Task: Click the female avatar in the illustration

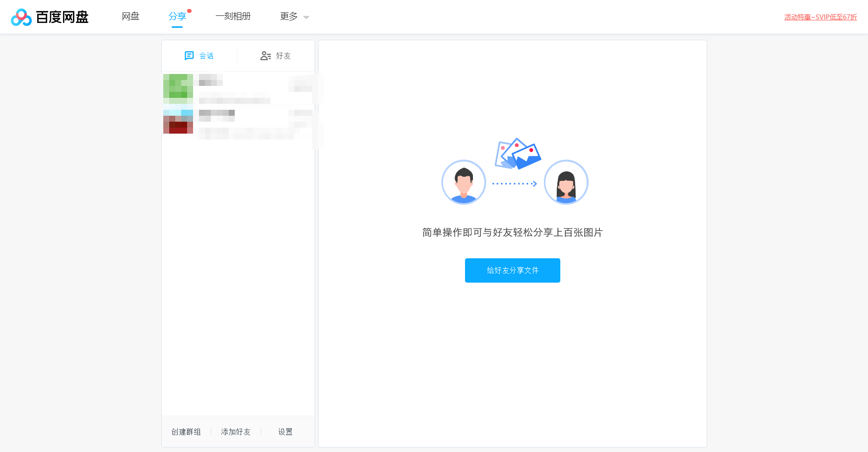Action: click(x=566, y=182)
